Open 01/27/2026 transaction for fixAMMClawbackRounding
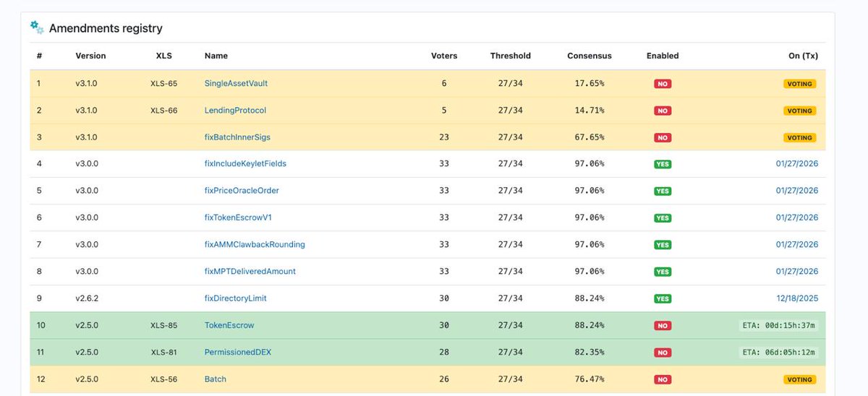The image size is (868, 396). click(797, 244)
